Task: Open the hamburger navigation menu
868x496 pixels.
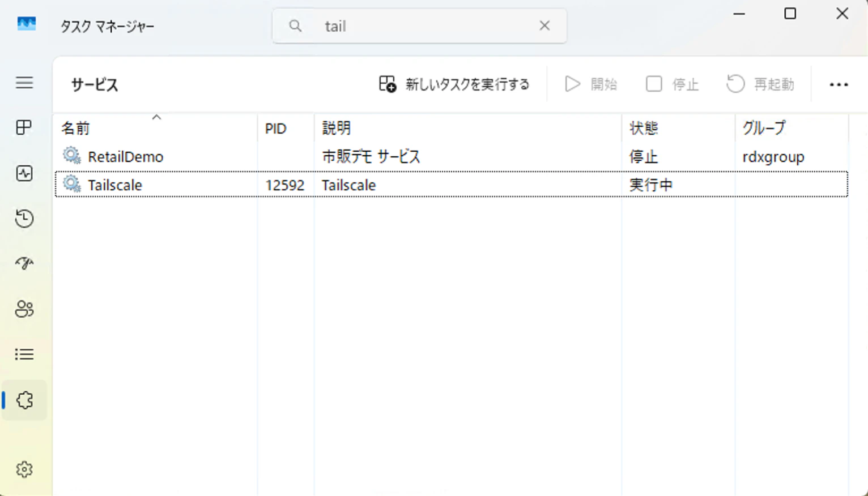Action: click(x=24, y=83)
